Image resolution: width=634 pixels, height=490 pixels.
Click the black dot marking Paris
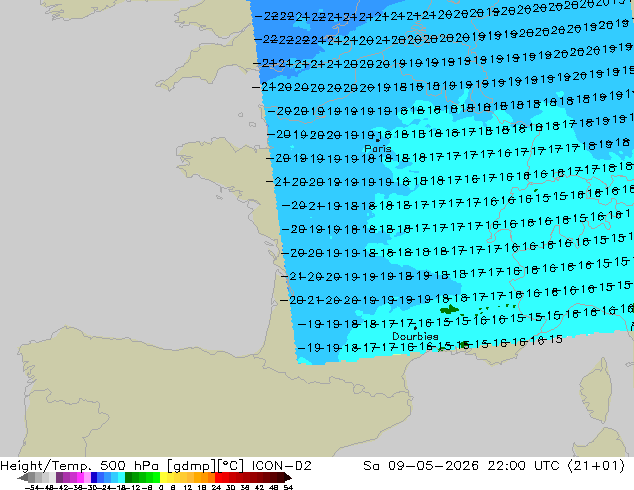(378, 140)
